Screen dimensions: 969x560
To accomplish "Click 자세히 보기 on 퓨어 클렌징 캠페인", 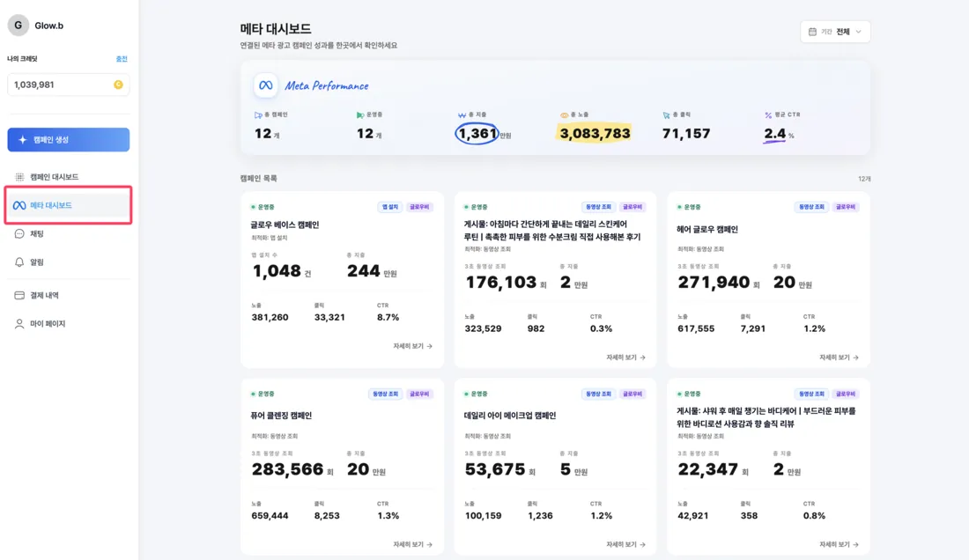I will click(413, 544).
